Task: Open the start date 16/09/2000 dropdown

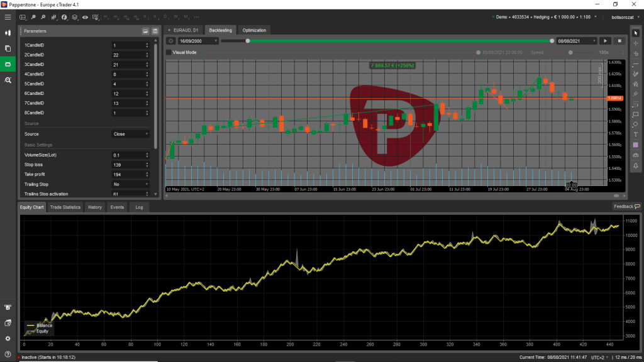Action: coord(198,41)
